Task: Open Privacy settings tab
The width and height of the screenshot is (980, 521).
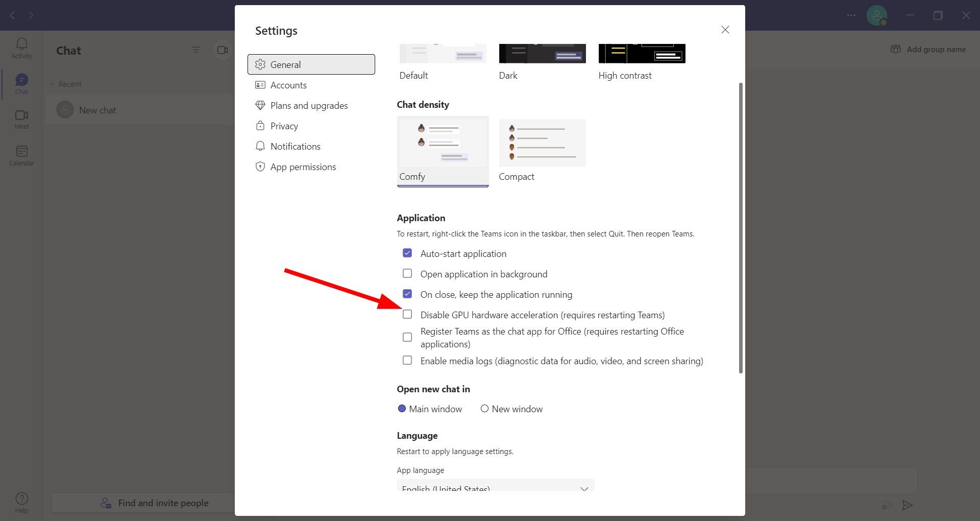Action: click(x=311, y=126)
